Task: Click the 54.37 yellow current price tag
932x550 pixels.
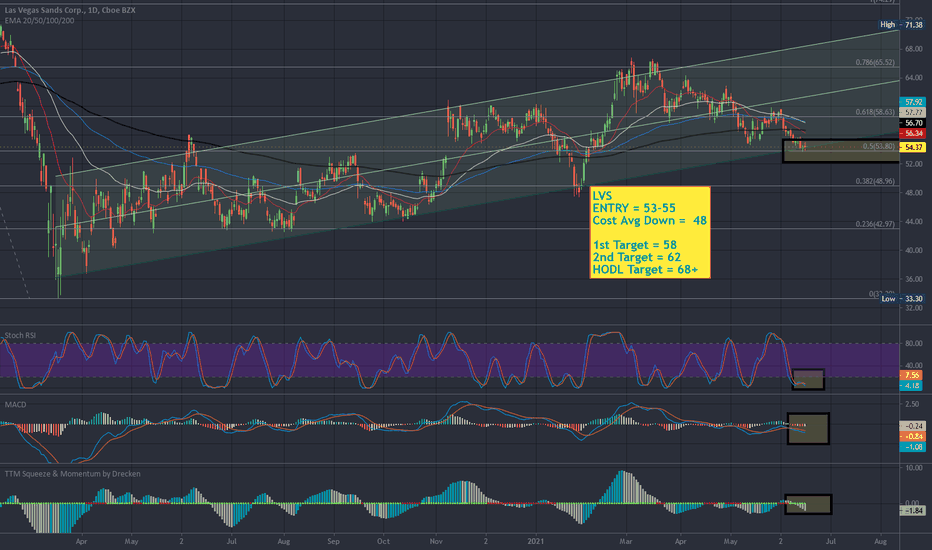Action: point(912,147)
